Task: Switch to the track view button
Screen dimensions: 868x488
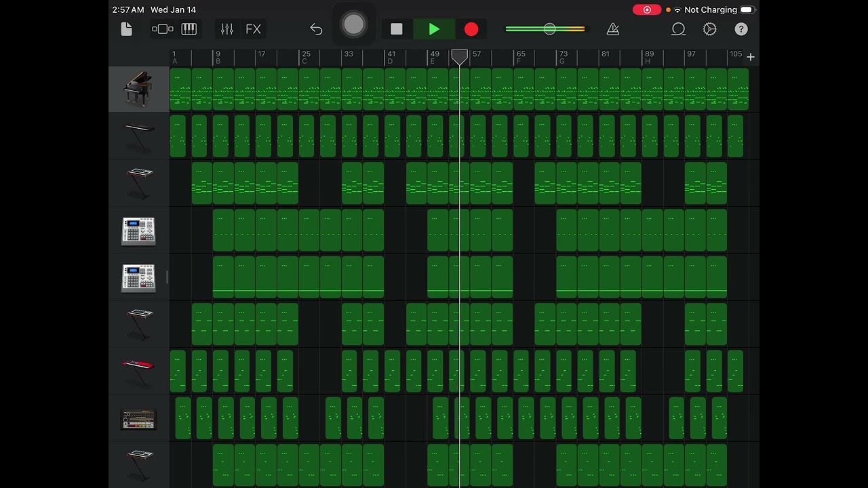Action: coord(163,29)
